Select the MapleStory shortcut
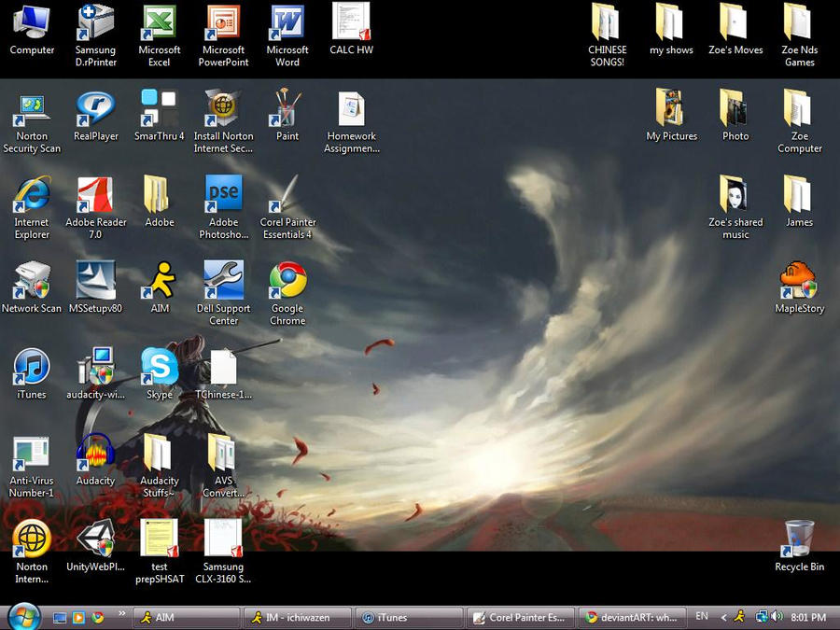Viewport: 840px width, 630px height. pyautogui.click(x=799, y=288)
